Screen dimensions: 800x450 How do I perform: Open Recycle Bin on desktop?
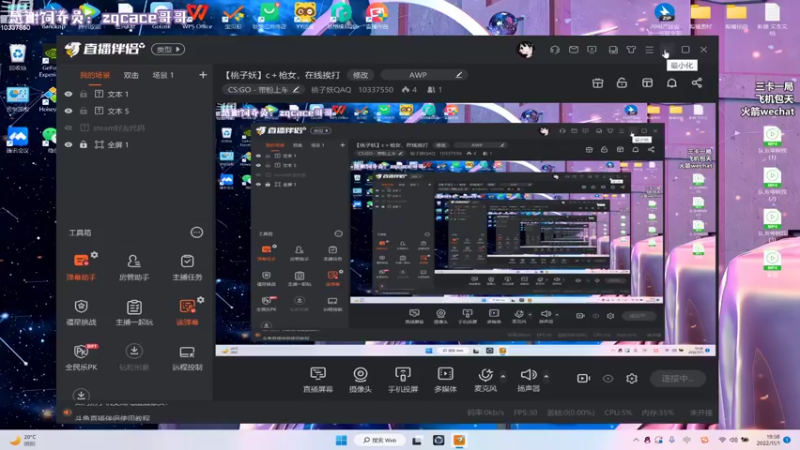(17, 57)
